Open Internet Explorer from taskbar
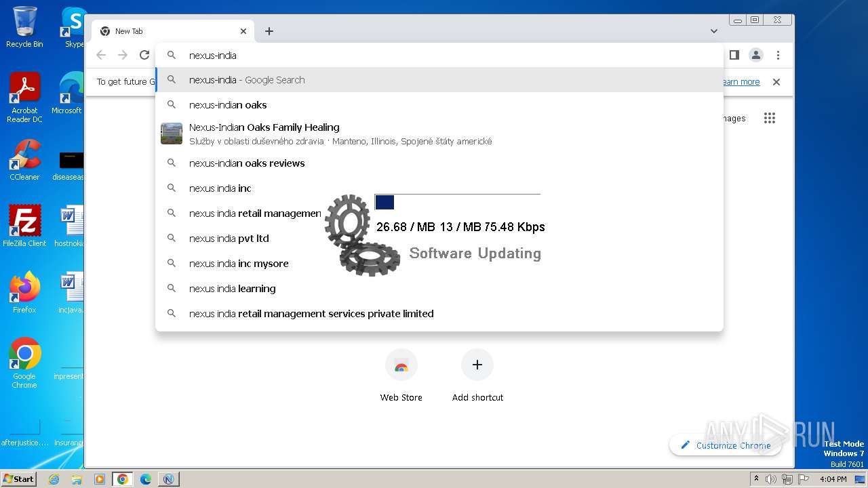Screen dimensions: 868x488 coord(54,479)
